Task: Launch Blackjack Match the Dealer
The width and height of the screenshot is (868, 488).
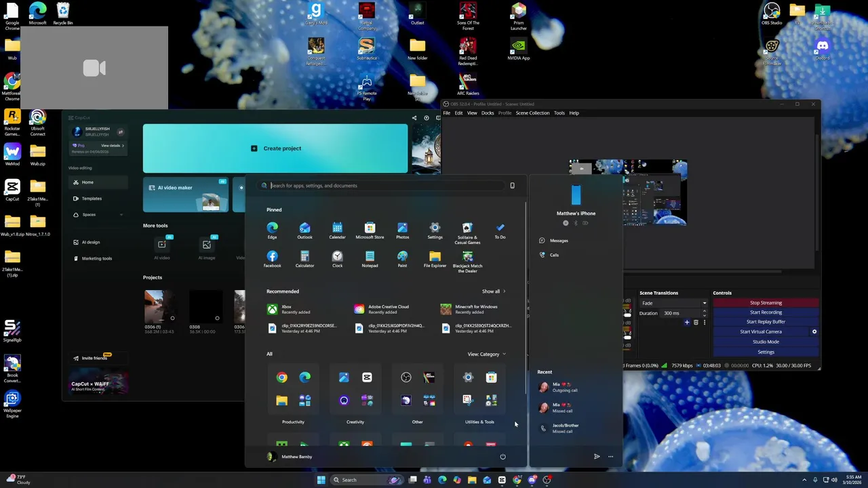Action: pos(467,262)
